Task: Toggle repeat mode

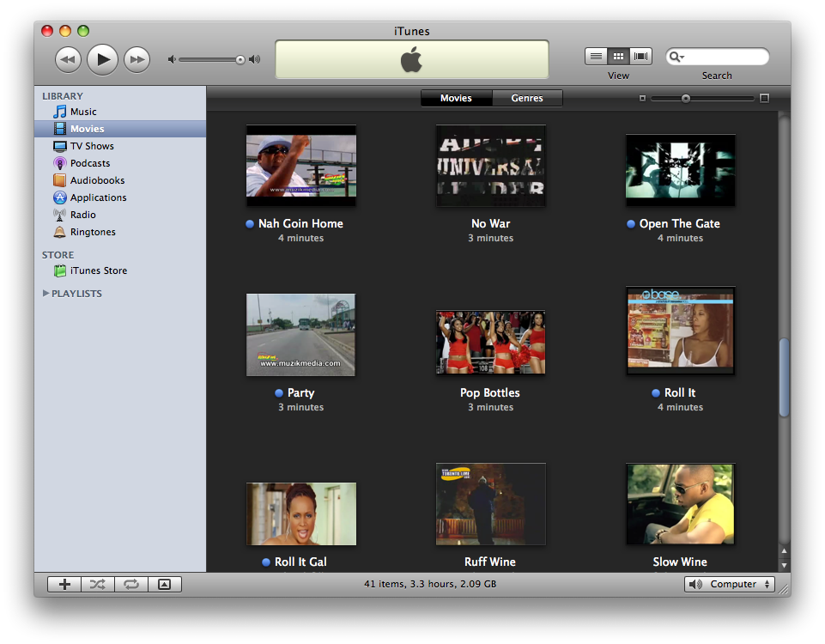Action: pyautogui.click(x=131, y=584)
